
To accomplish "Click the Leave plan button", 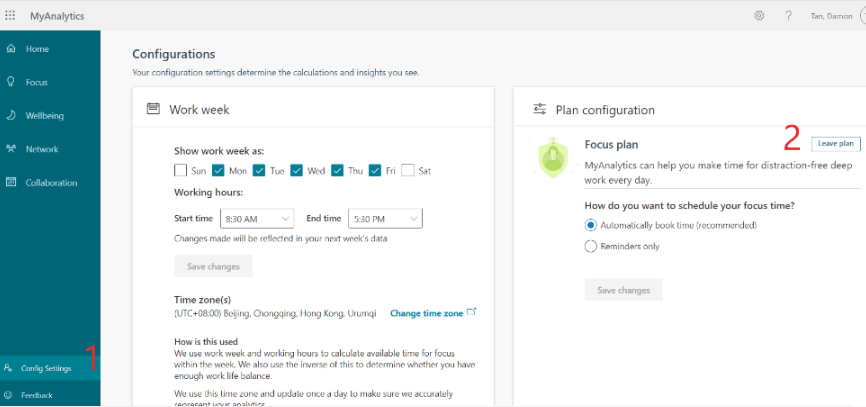I will click(x=836, y=144).
